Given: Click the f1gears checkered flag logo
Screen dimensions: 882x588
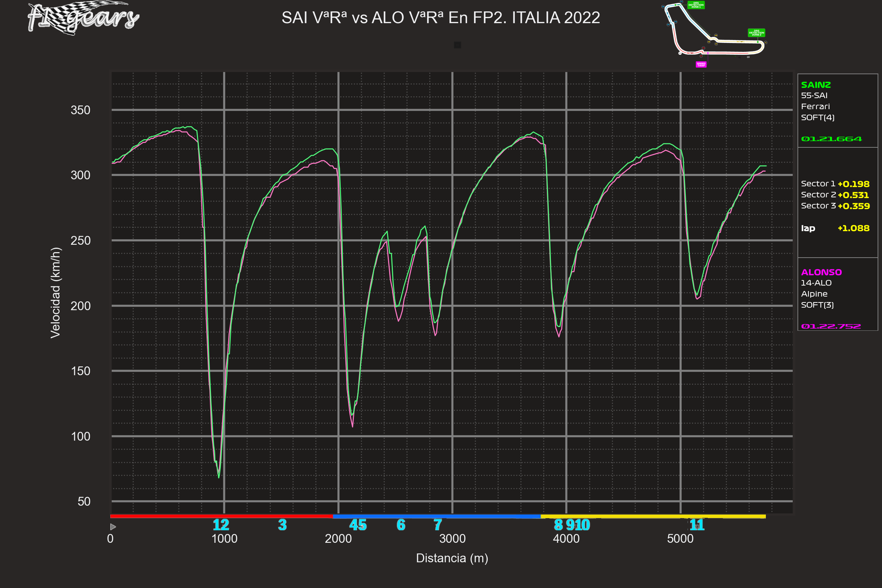Looking at the screenshot, I should pos(83,18).
